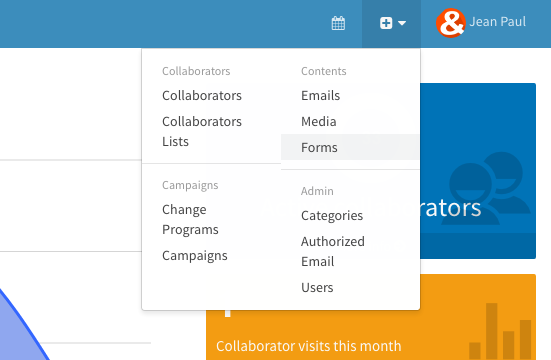Click the ampersand user avatar
This screenshot has width=551, height=360.
pyautogui.click(x=450, y=23)
